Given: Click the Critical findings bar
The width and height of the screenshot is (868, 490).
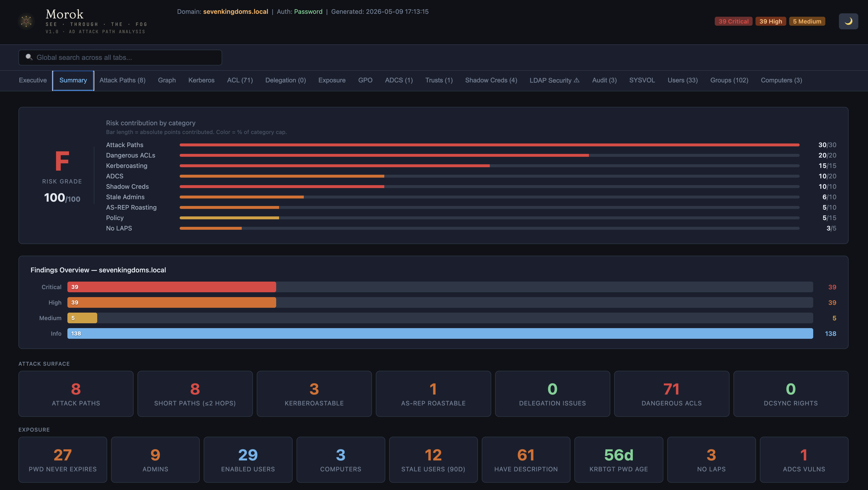Looking at the screenshot, I should click(x=440, y=287).
